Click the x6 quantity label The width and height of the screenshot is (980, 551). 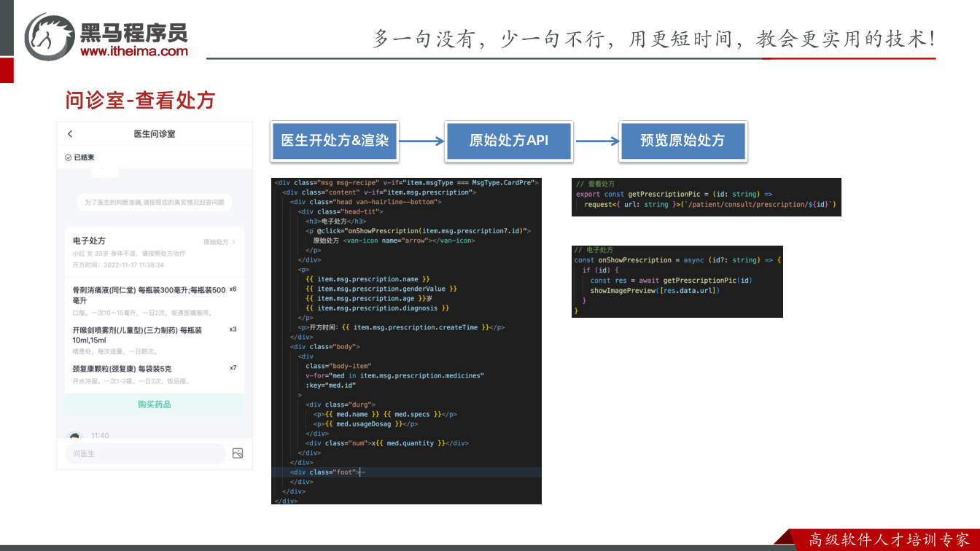233,289
